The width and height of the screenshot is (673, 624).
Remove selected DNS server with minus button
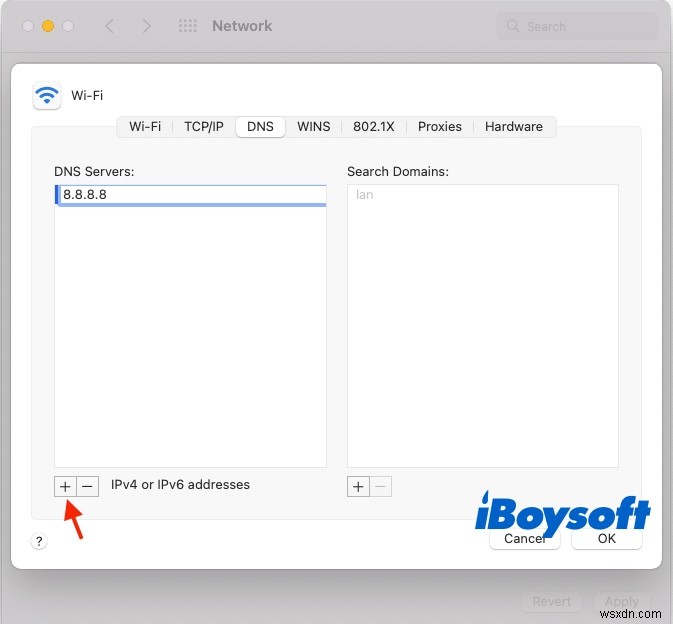(88, 486)
